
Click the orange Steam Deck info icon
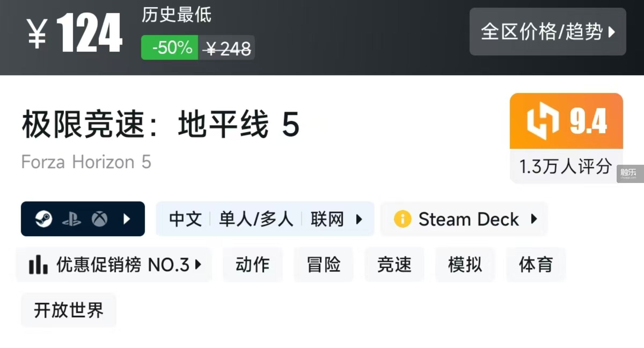[402, 219]
